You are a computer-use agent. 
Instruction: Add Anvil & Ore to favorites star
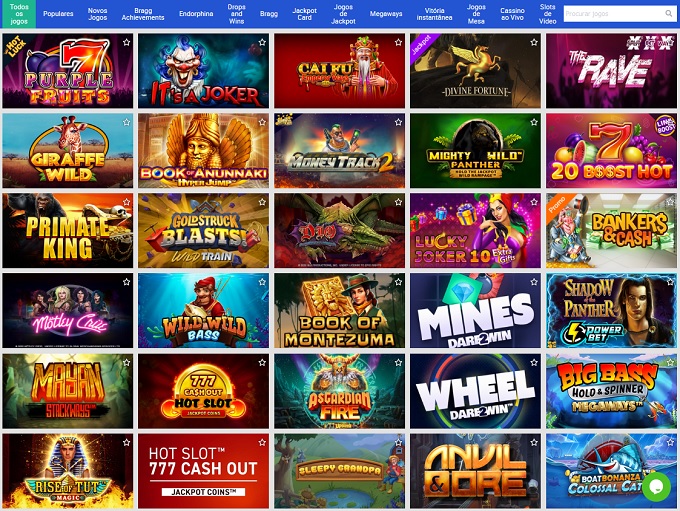[x=534, y=442]
